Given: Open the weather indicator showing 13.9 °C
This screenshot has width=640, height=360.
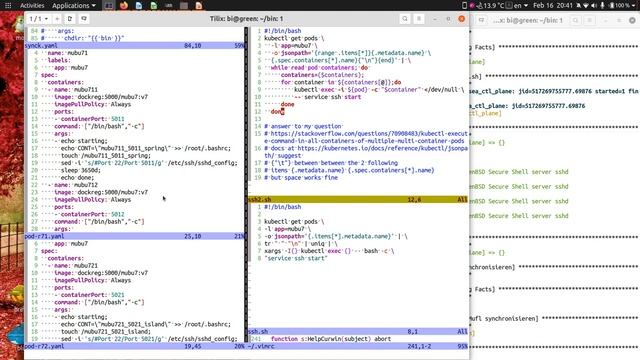Looking at the screenshot, I should (x=491, y=5).
